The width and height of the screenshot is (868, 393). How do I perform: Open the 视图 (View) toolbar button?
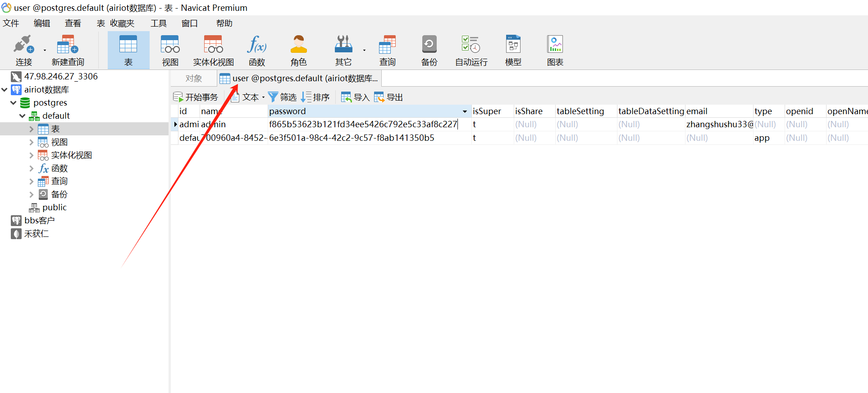coord(170,50)
